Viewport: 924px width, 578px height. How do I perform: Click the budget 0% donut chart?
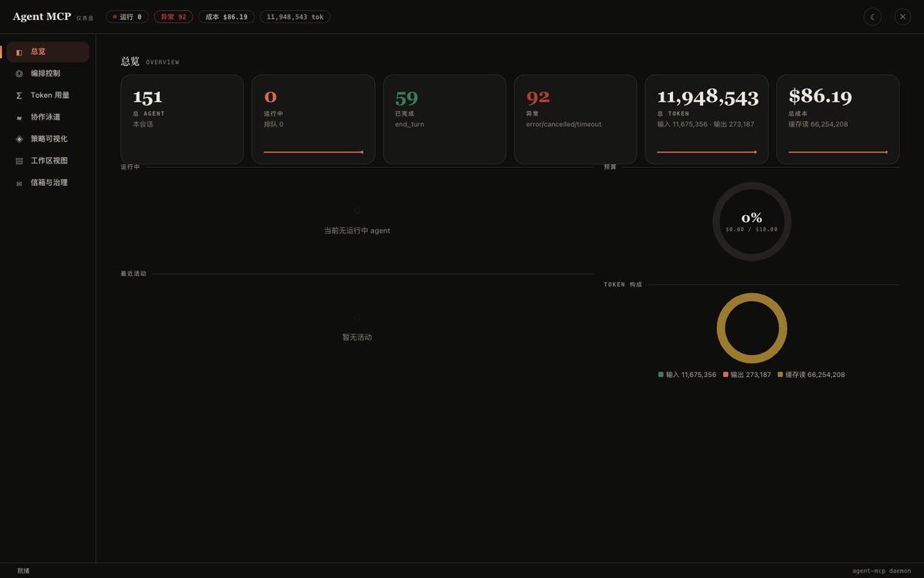pyautogui.click(x=752, y=221)
